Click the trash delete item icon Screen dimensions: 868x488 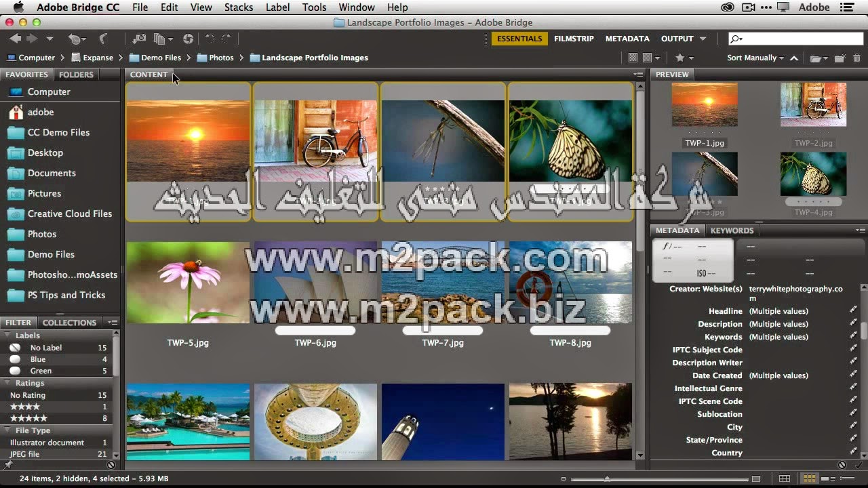(x=857, y=58)
